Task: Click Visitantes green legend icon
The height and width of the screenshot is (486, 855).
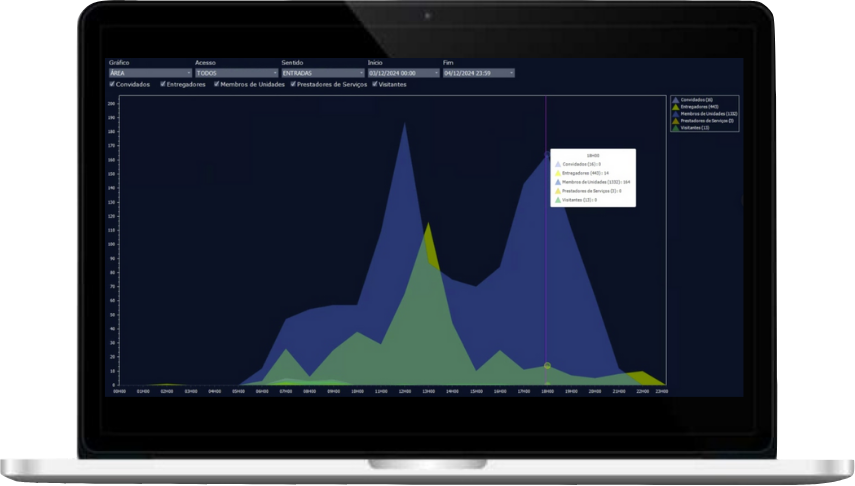Action: click(x=676, y=128)
